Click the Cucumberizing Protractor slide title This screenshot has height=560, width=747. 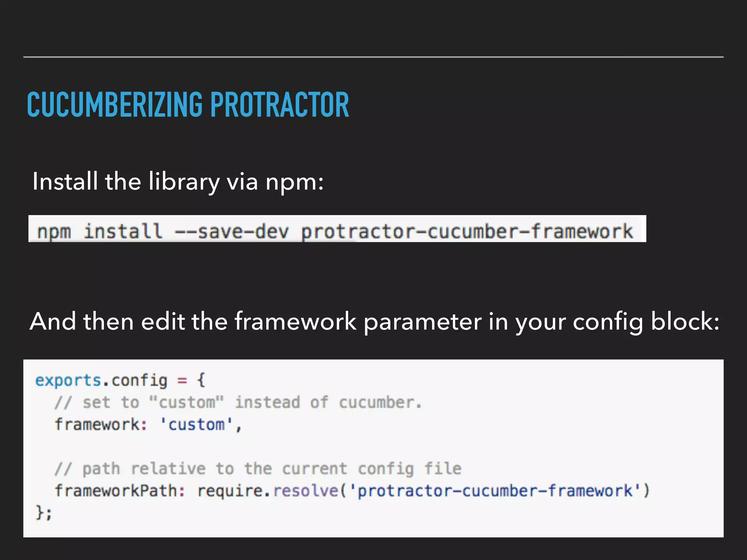tap(188, 105)
